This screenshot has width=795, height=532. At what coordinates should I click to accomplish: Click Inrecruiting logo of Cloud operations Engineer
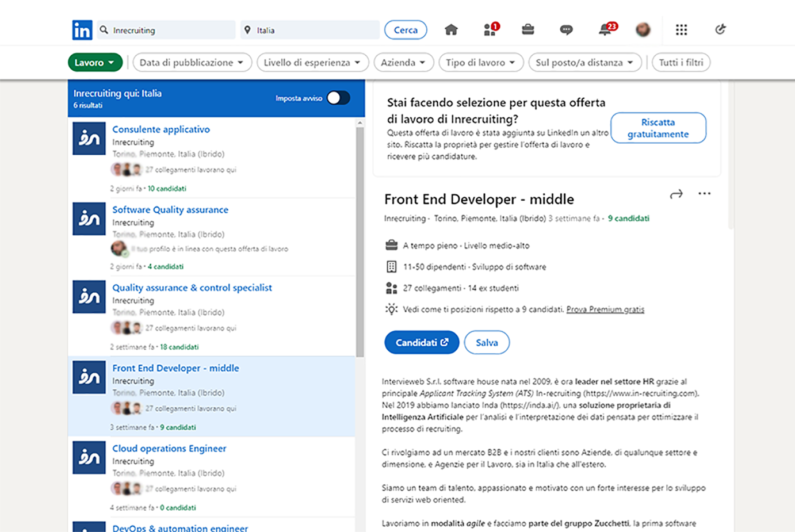tap(89, 457)
